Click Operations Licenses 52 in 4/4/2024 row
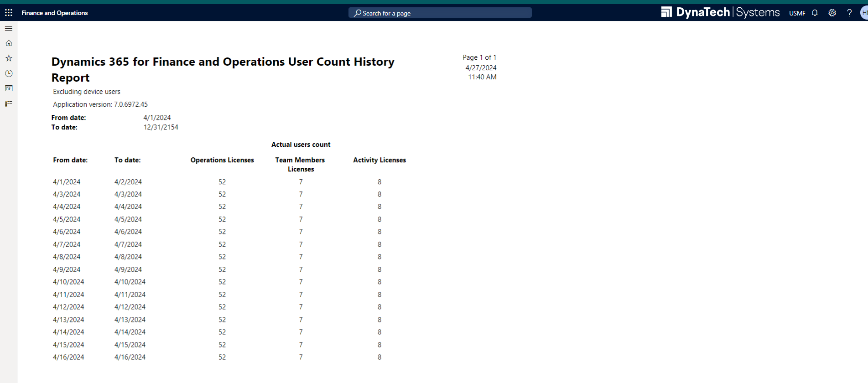 222,207
